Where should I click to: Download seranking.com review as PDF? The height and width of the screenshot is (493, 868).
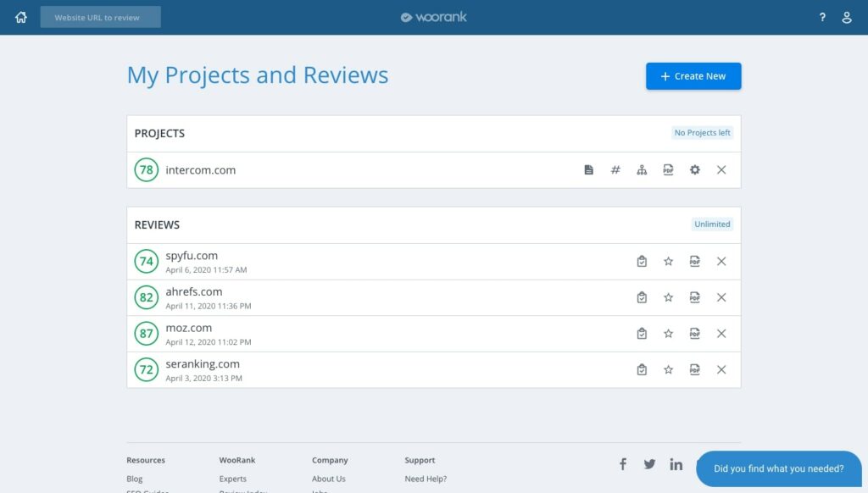click(x=695, y=369)
